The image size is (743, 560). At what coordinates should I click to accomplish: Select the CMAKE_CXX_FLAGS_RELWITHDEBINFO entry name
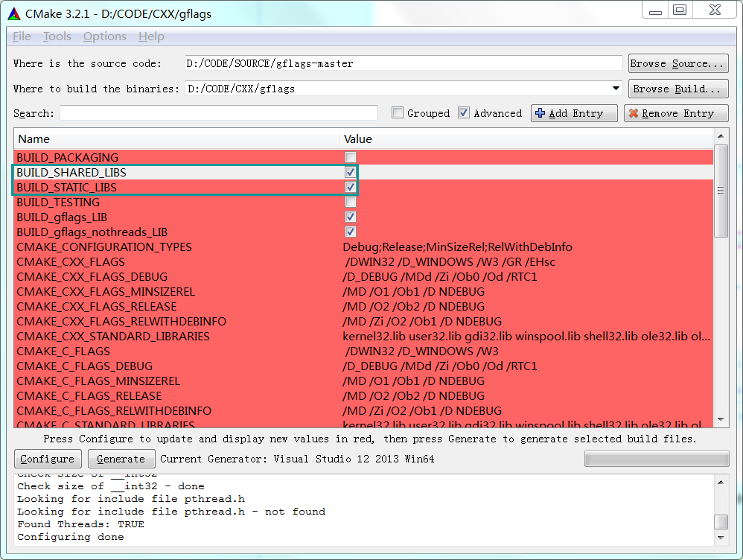(121, 322)
